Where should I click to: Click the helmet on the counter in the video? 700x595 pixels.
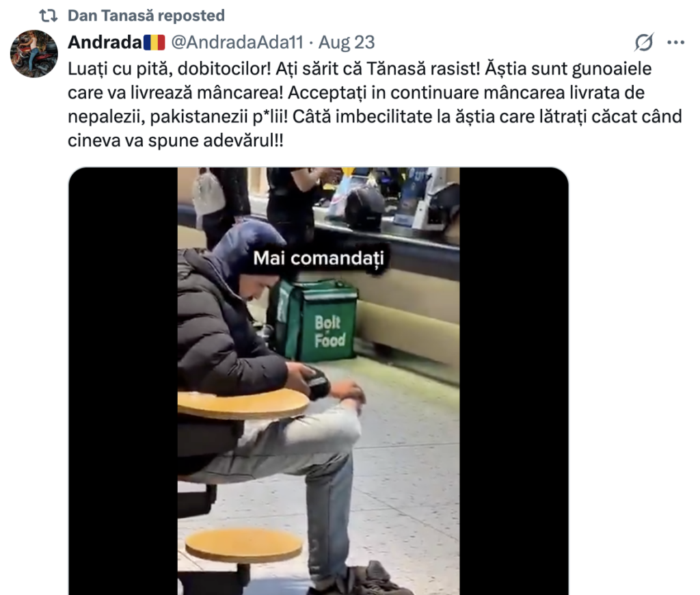(x=364, y=208)
